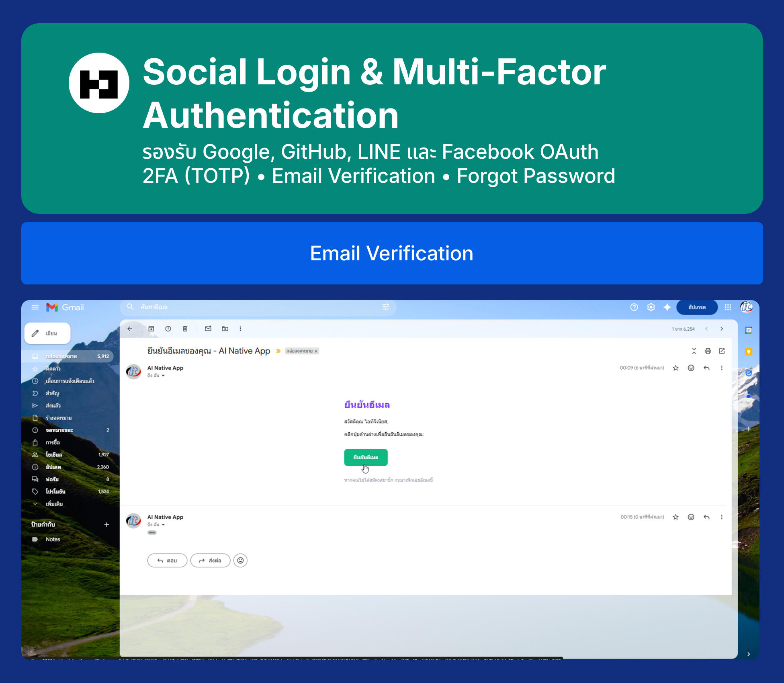Screen dimensions: 784x683
Task: Open Gmail settings gear icon
Action: 651,307
